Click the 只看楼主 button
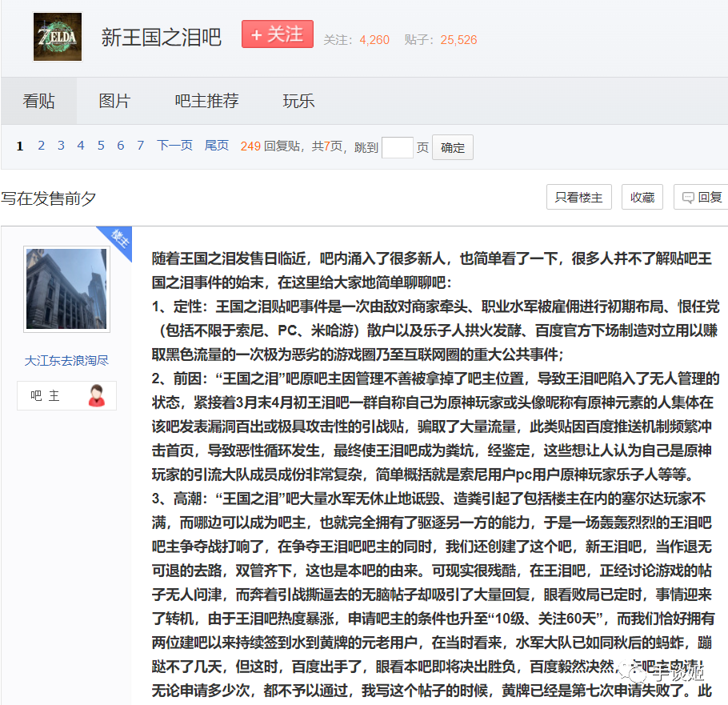 click(579, 197)
